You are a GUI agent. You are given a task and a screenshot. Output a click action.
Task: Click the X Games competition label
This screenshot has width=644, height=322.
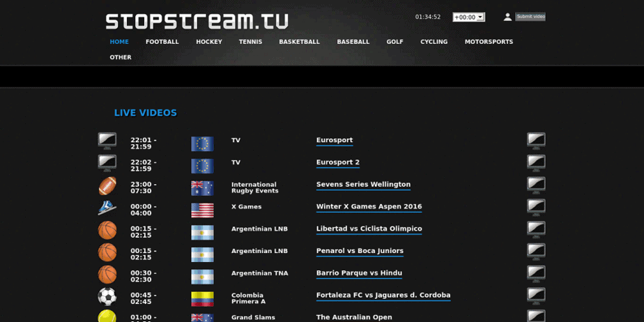pos(246,206)
